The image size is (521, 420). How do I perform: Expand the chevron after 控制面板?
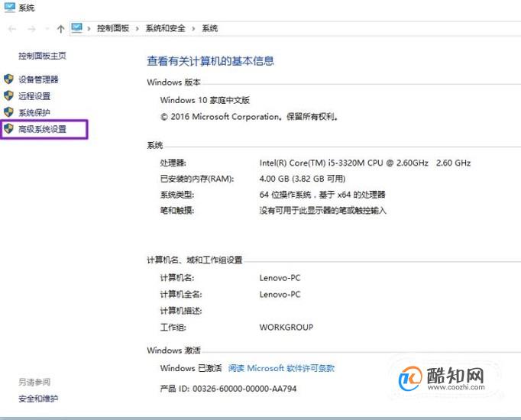137,28
